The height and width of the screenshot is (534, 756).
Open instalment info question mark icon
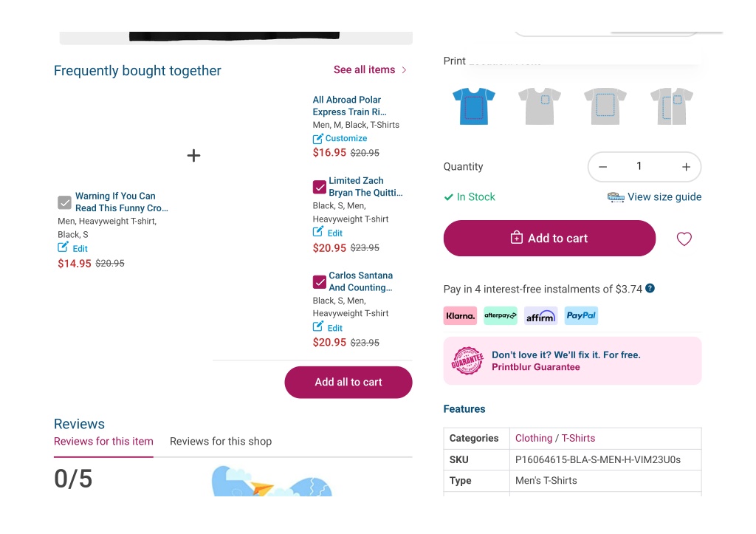point(650,289)
